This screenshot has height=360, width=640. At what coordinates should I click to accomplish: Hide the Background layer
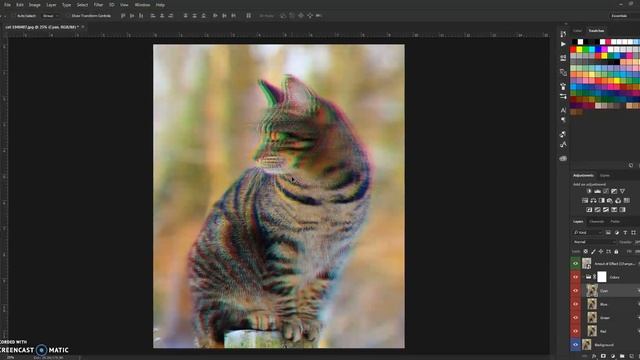pos(576,344)
